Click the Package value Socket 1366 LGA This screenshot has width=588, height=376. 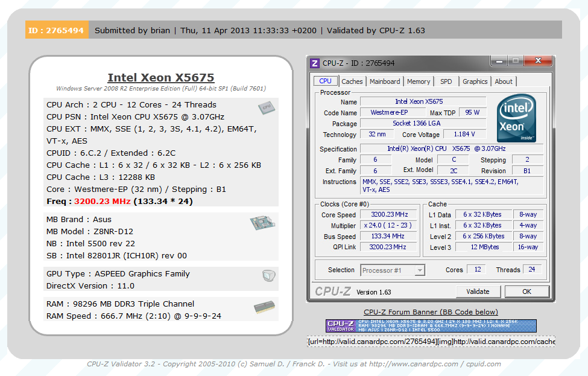point(423,123)
